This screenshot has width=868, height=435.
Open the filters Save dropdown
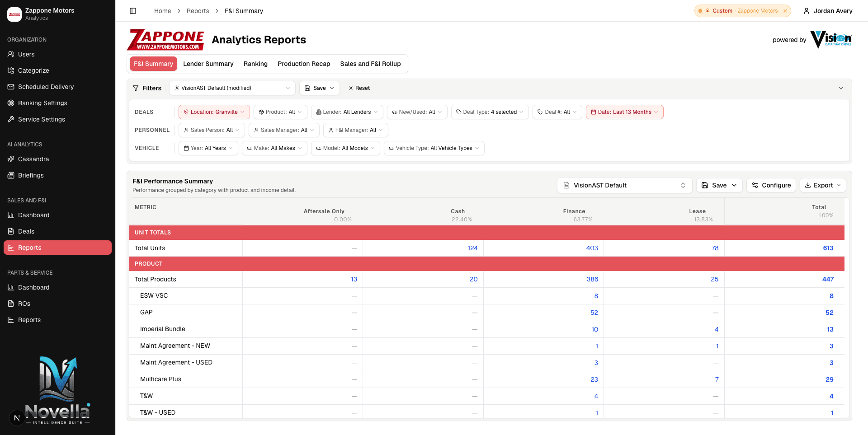pos(320,88)
